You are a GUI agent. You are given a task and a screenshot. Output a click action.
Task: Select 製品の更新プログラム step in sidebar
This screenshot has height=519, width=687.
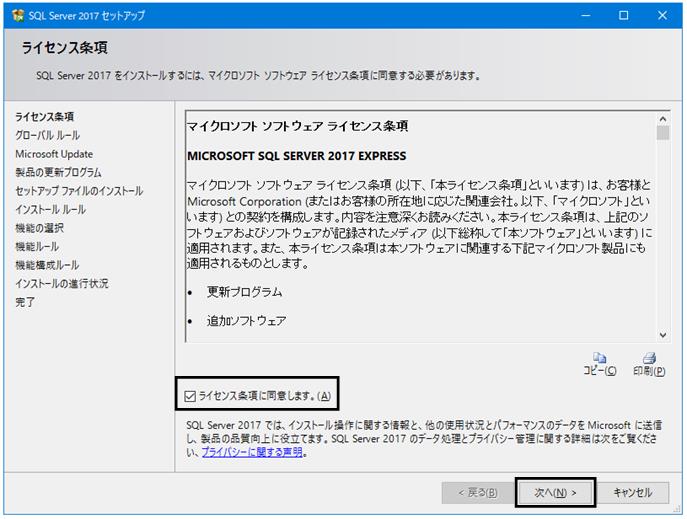coord(58,173)
